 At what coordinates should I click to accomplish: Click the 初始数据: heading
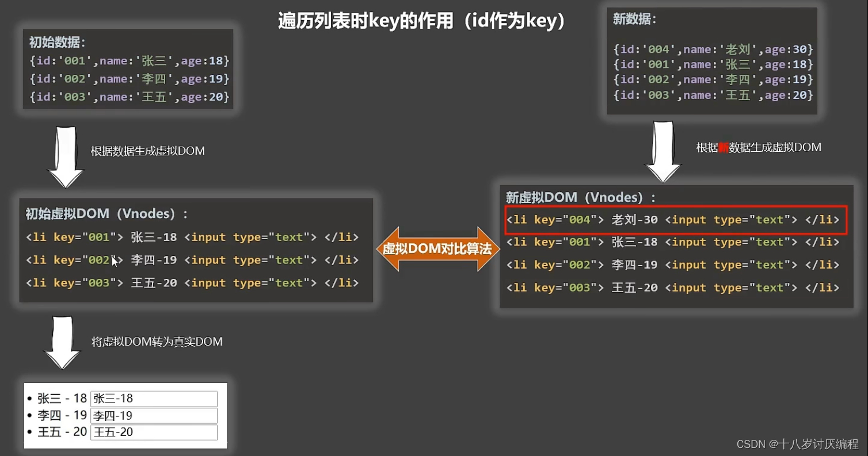pos(57,42)
